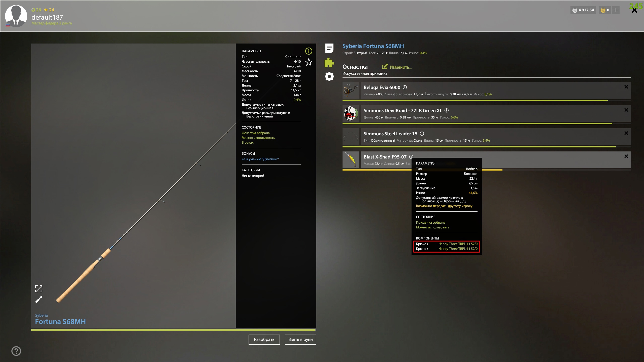Click the Blast X-Shad wear progress bar
Viewport: 644px width, 362px height.
tap(487, 170)
